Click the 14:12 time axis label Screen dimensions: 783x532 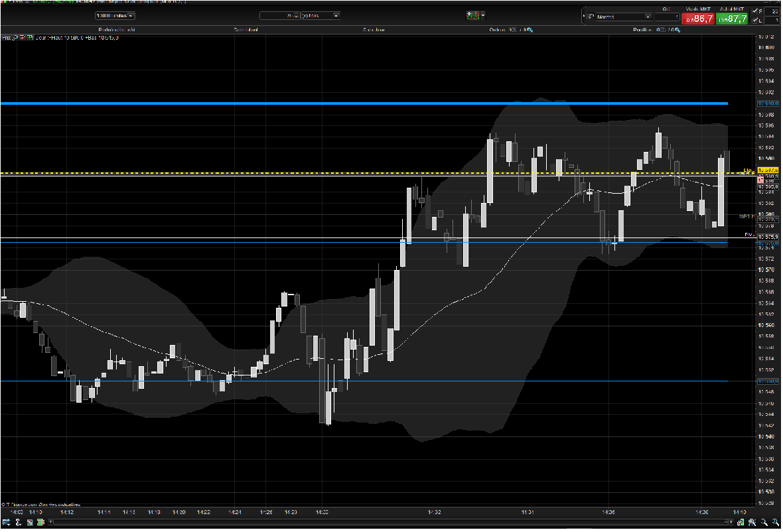click(67, 512)
